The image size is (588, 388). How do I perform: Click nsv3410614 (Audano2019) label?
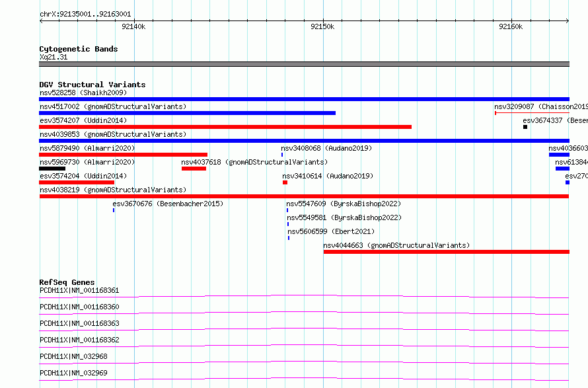pyautogui.click(x=328, y=176)
